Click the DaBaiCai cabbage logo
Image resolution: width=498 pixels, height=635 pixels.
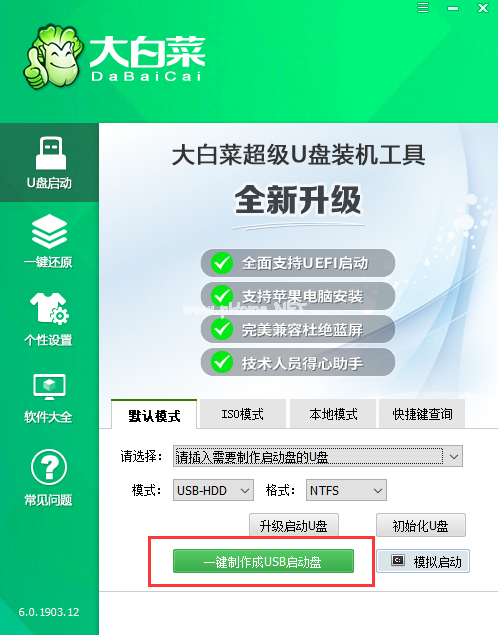pyautogui.click(x=53, y=56)
